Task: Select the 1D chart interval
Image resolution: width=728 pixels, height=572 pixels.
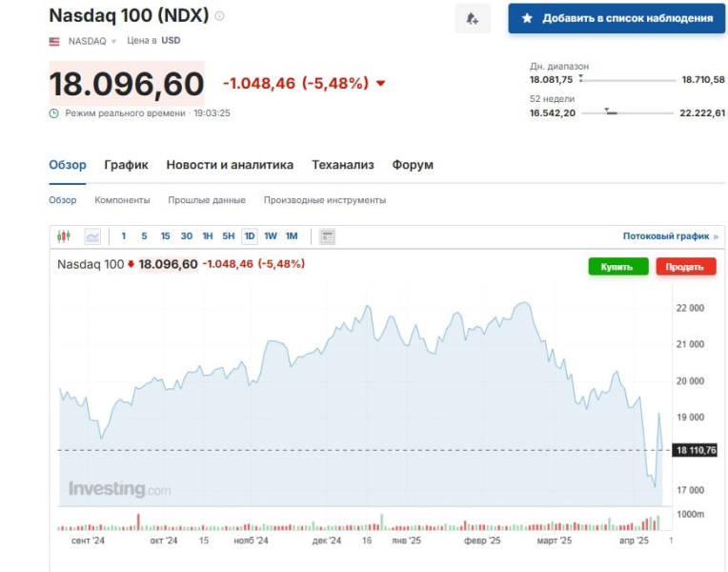Action: (x=250, y=236)
